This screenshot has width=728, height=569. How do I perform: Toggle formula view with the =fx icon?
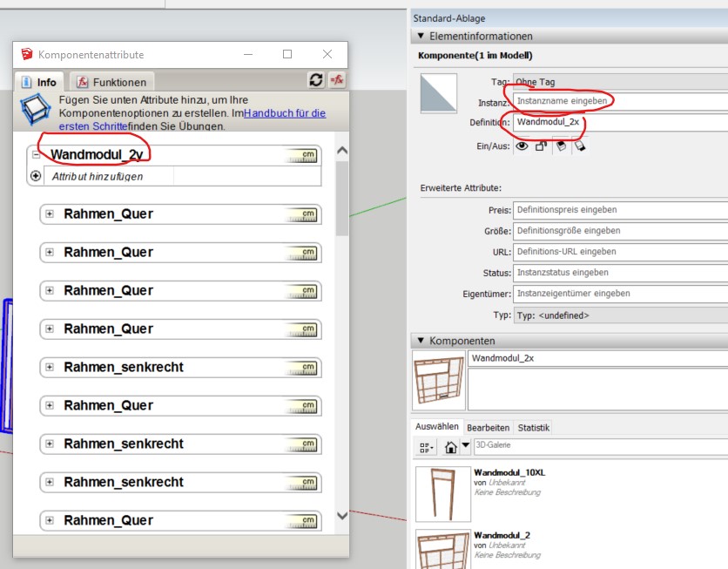pos(336,80)
